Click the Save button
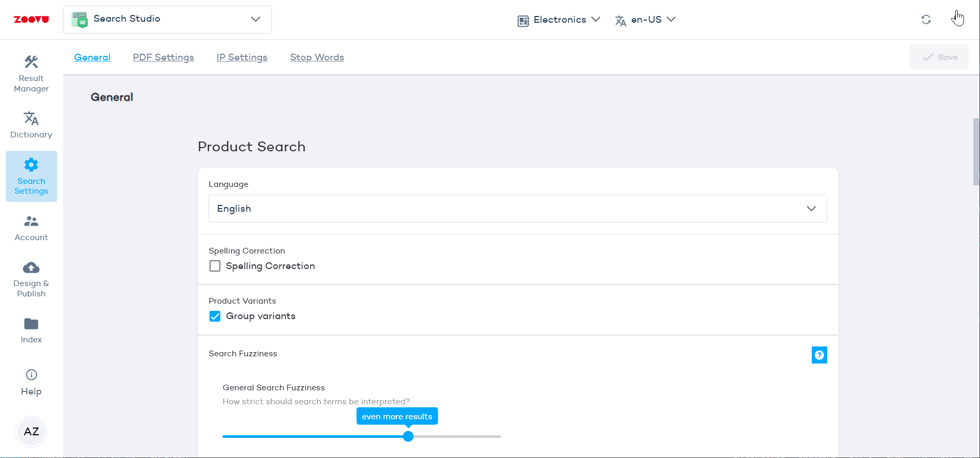Screen dimensions: 980x458 [939, 57]
